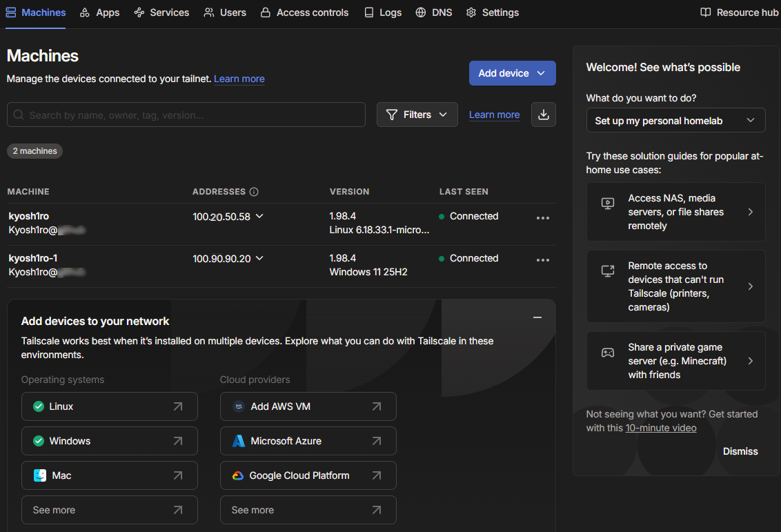781x532 pixels.
Task: Switch to the Services tab
Action: tap(161, 12)
